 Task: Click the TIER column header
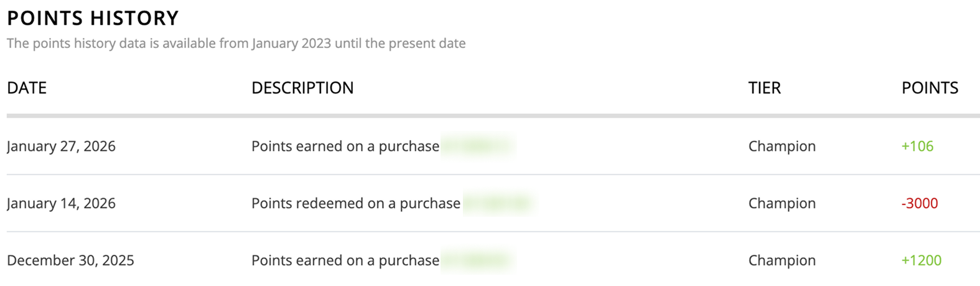pyautogui.click(x=764, y=88)
